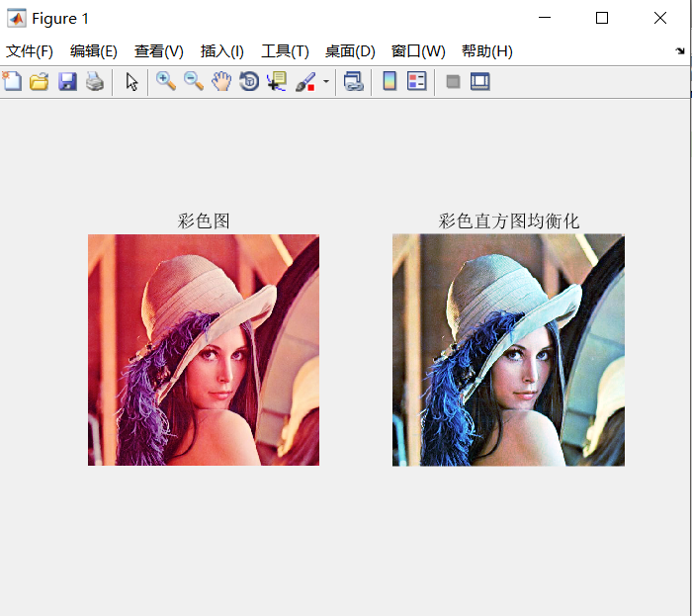692x616 pixels.
Task: Dock the figure using the arrow at menu bar end
Action: click(680, 51)
